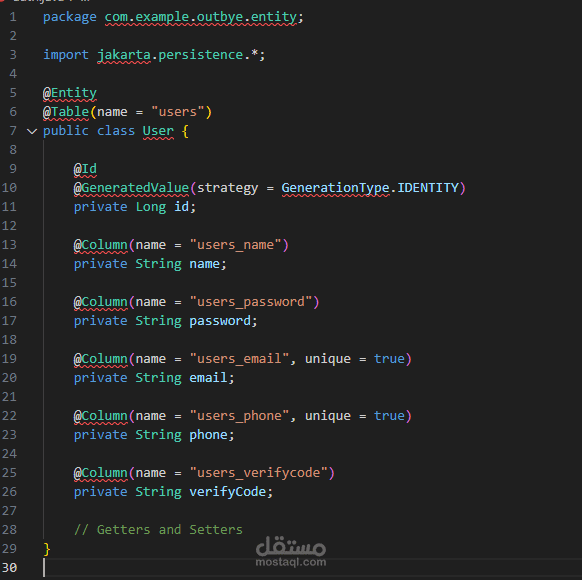Place cursor on the User class name
Viewport: 582px width, 580px height.
pos(158,131)
